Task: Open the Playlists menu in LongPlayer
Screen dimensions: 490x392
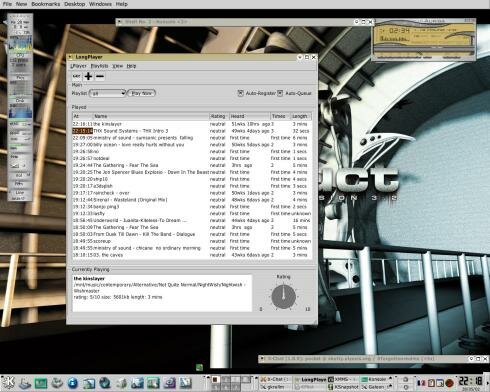Action: pos(99,66)
